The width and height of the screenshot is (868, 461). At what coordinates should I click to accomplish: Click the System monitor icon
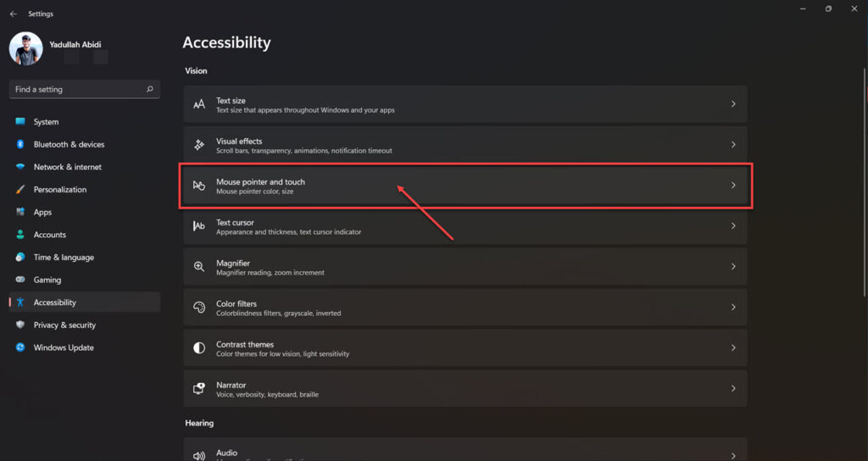20,122
